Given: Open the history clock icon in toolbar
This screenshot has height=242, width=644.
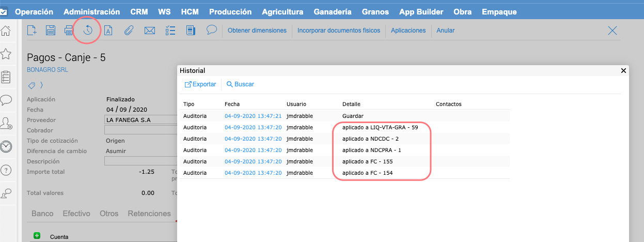Looking at the screenshot, I should tap(88, 31).
